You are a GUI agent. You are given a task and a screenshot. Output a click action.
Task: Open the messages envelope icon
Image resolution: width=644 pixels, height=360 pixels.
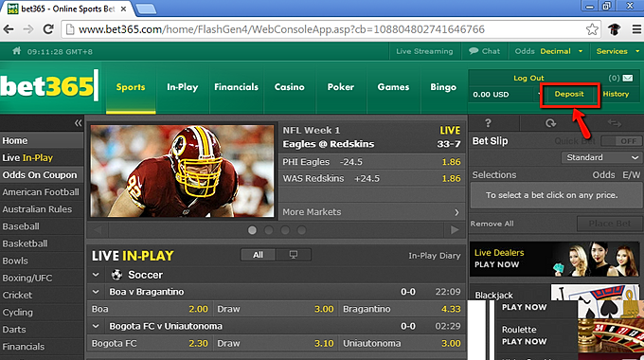(x=628, y=78)
